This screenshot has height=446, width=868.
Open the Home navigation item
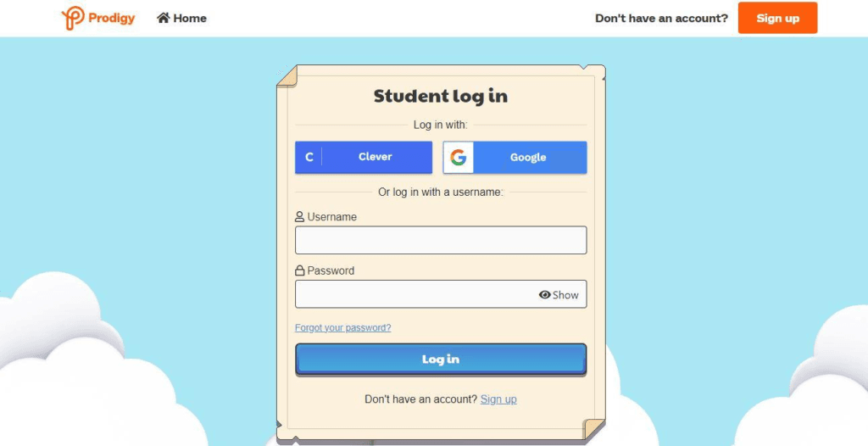[181, 18]
